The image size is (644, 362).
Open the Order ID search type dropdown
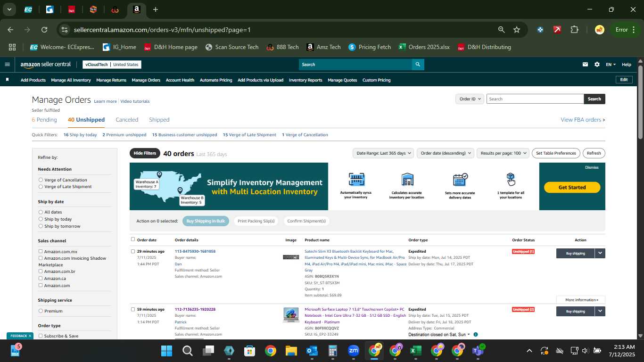pos(470,99)
